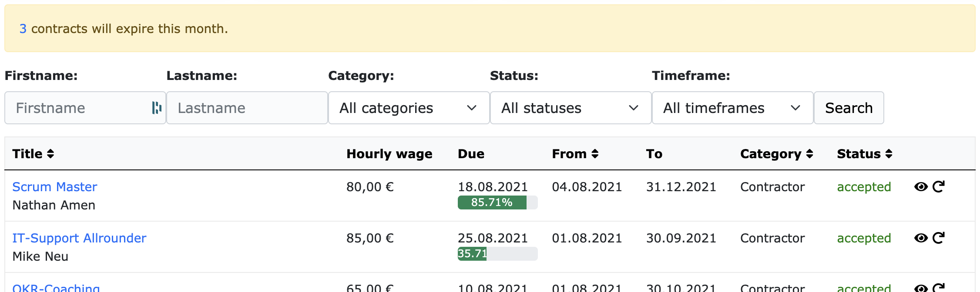Toggle sorting on the Status column
This screenshot has height=292, width=980.
tap(888, 153)
